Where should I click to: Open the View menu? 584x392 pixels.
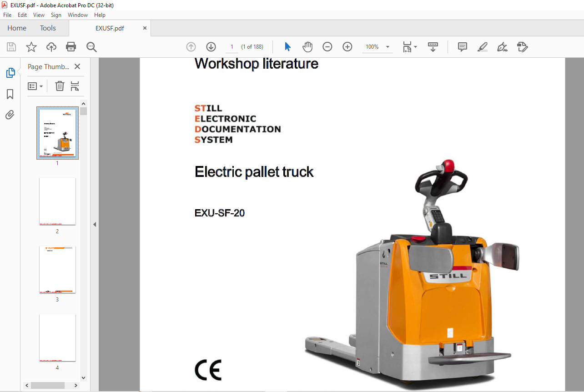point(39,15)
